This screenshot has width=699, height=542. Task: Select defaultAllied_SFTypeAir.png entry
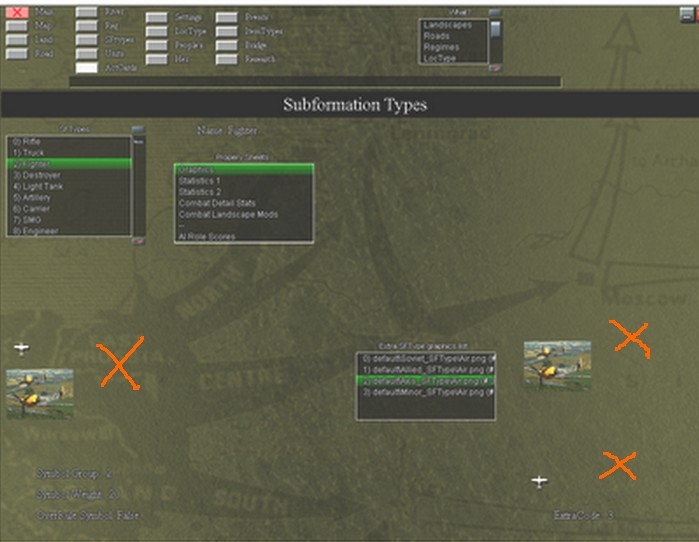(426, 370)
